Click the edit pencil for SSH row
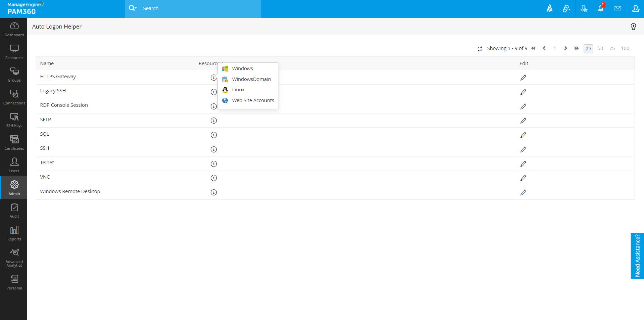This screenshot has width=644, height=320. point(523,149)
